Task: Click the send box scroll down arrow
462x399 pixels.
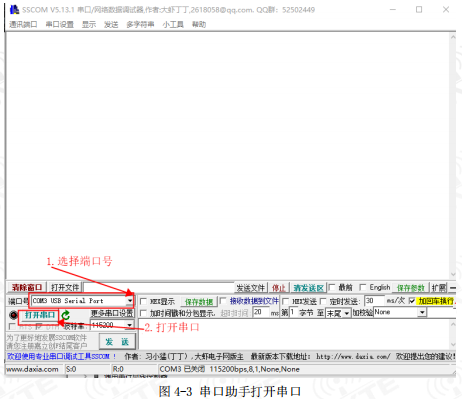Action: (x=453, y=345)
